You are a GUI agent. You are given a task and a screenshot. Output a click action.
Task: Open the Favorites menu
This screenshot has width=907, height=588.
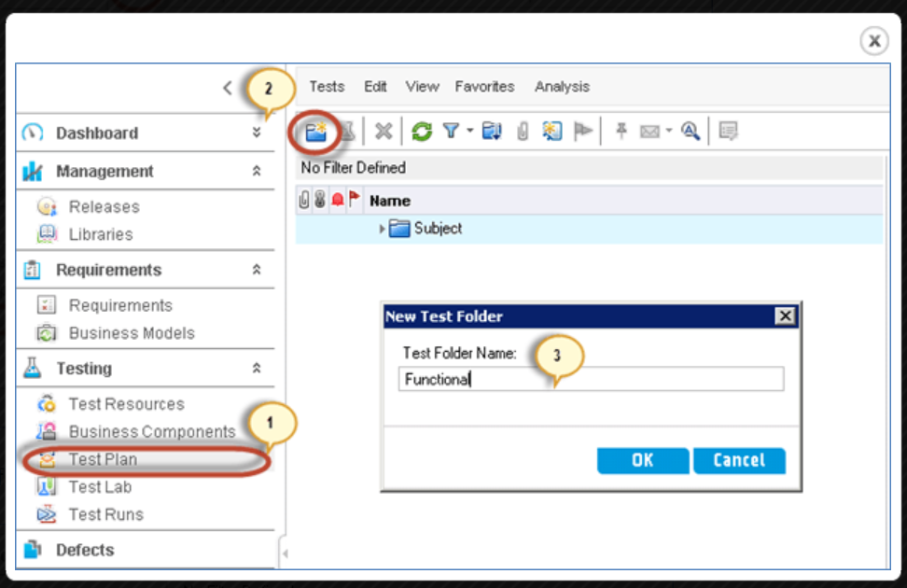(x=484, y=86)
